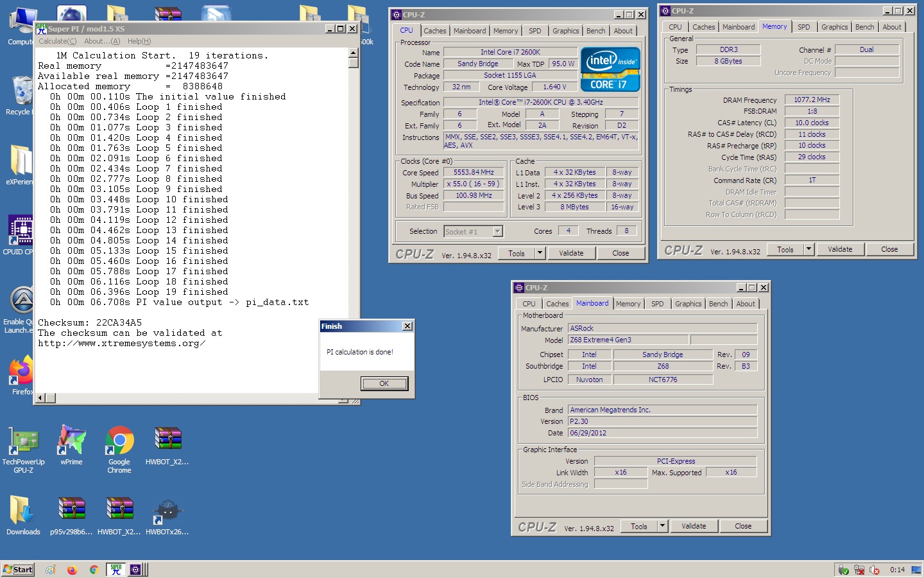The height and width of the screenshot is (578, 924).
Task: Expand Tools dropdown arrow in CPU-Z CPU window
Action: pos(540,253)
